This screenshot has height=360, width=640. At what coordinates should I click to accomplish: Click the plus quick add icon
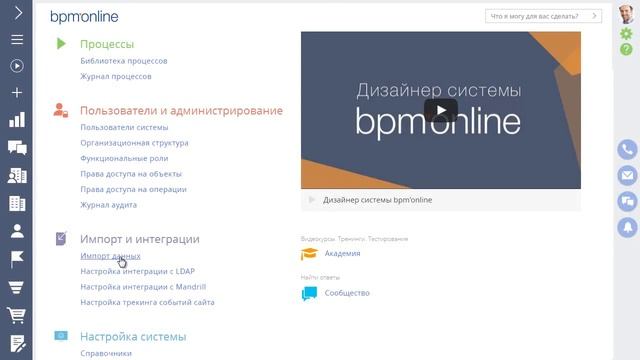coord(17,93)
